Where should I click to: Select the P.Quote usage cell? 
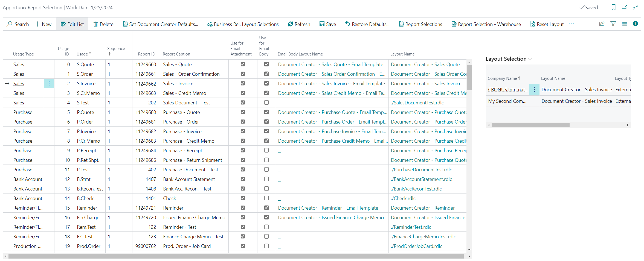pyautogui.click(x=90, y=112)
